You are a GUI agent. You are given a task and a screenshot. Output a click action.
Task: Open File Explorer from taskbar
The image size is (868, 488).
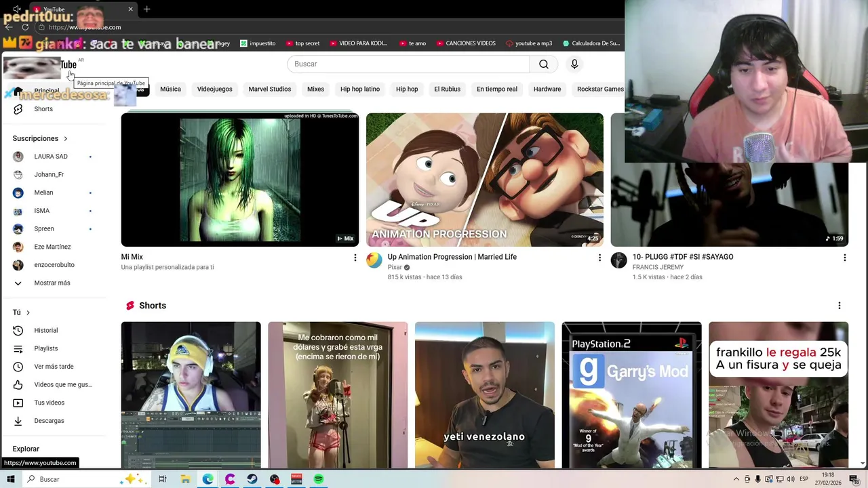coord(185,479)
